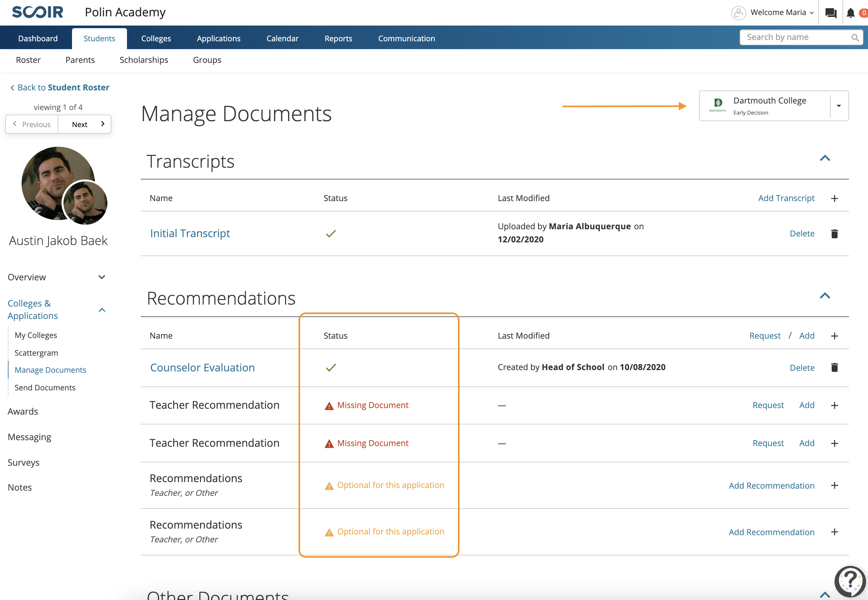Expand the Overview sidebar section

pos(101,277)
